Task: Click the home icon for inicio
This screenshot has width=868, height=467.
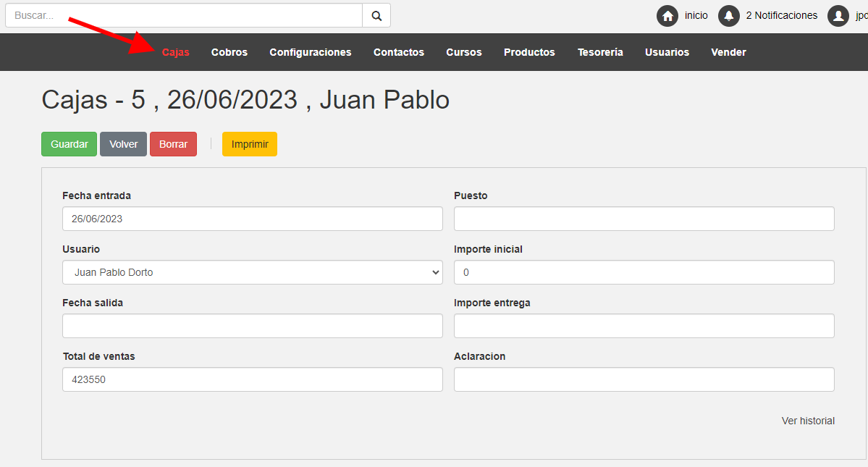Action: coord(667,16)
